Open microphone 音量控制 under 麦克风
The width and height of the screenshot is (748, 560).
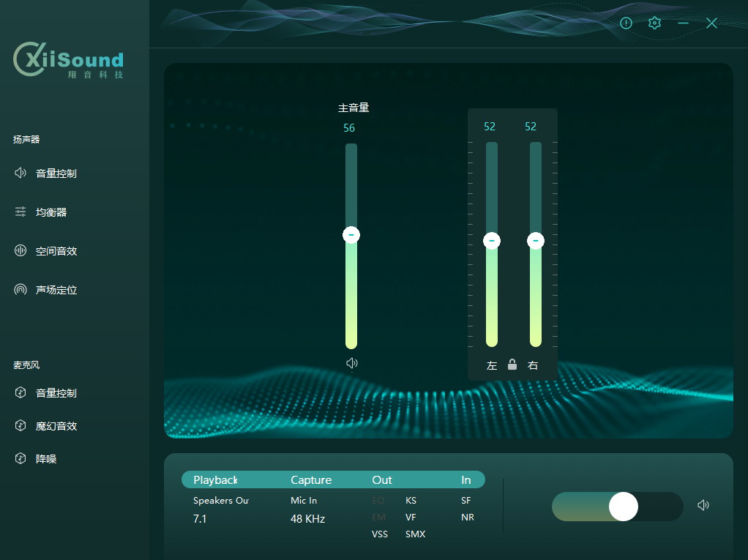click(x=56, y=393)
